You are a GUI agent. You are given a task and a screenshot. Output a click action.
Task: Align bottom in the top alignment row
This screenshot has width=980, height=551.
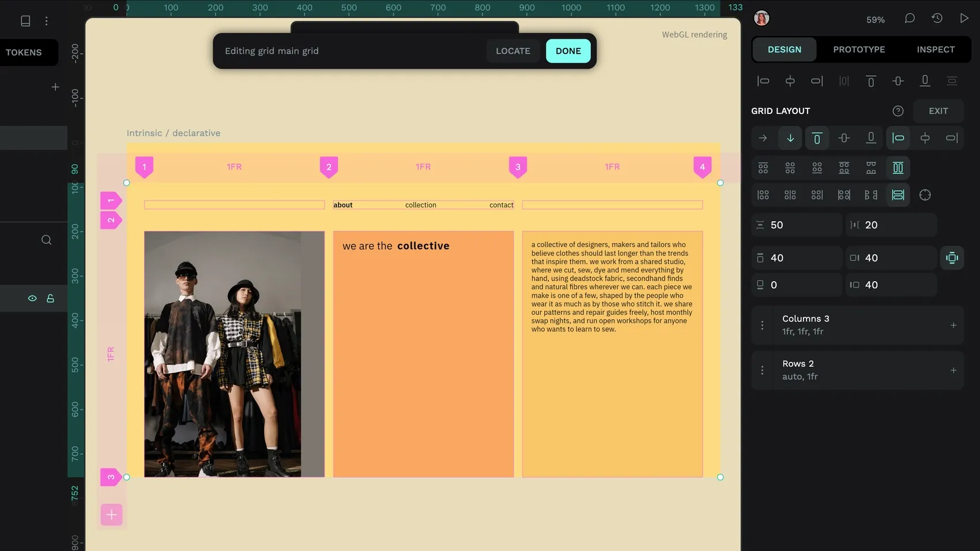pyautogui.click(x=925, y=81)
